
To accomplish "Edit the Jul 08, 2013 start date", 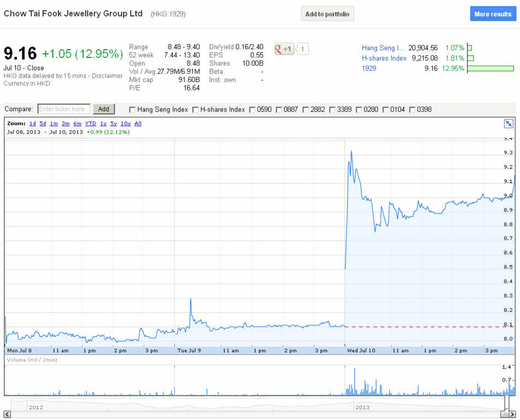I will tap(24, 132).
